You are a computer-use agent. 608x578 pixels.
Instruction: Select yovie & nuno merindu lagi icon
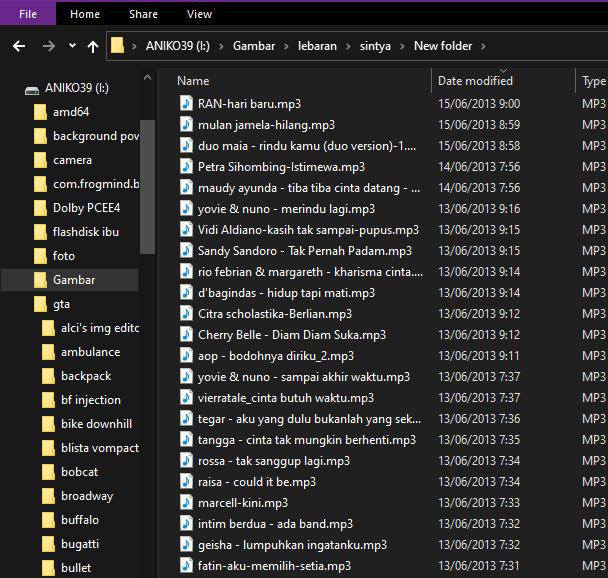187,209
